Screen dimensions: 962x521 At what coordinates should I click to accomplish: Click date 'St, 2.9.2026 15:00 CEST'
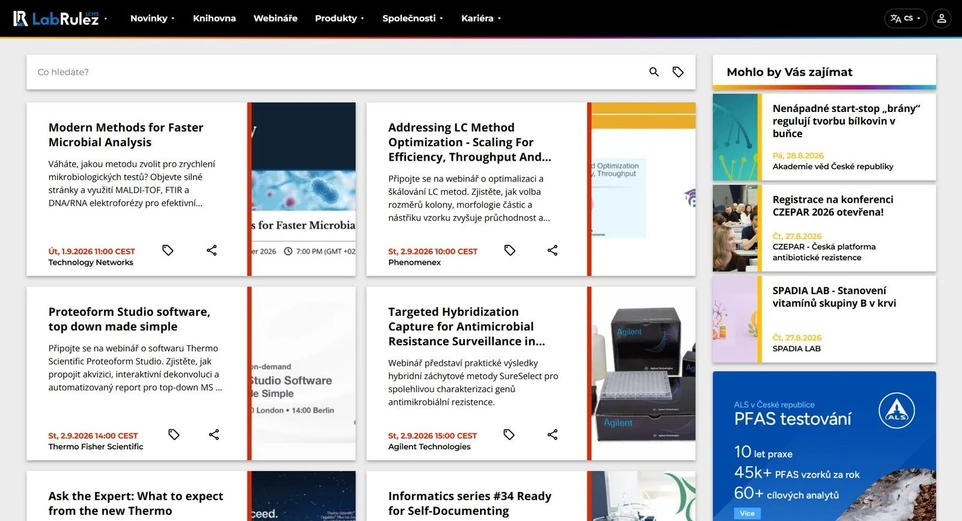(433, 436)
